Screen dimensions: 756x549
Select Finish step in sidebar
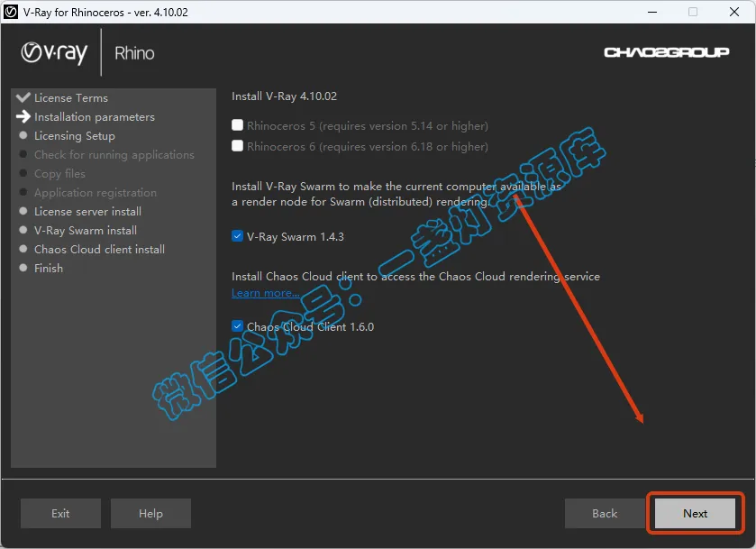[49, 269]
